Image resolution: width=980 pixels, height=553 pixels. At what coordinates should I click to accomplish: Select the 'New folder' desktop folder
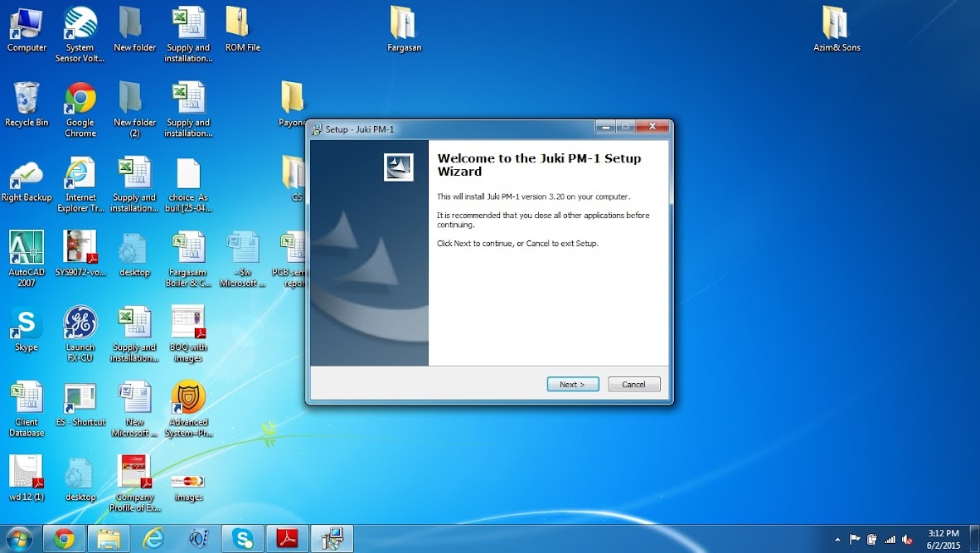[134, 30]
